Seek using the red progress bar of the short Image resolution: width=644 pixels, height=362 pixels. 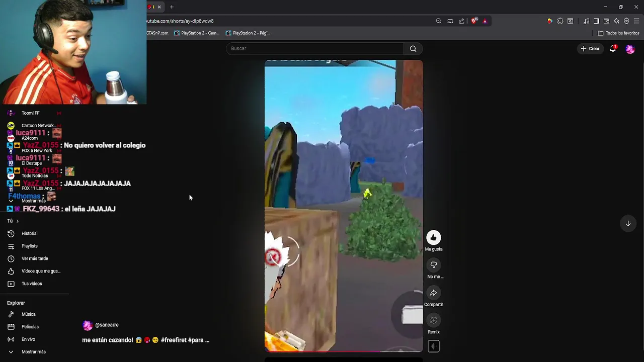tap(344, 351)
